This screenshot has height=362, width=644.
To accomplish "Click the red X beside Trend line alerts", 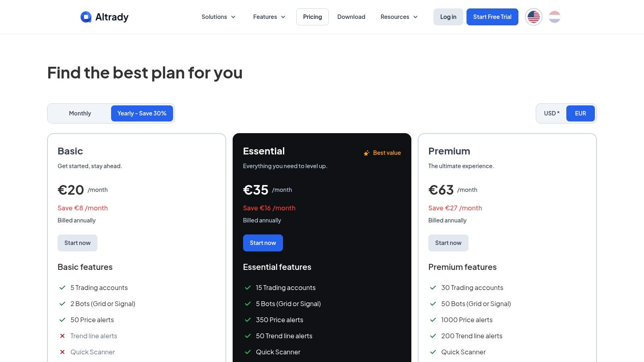I will coord(62,336).
